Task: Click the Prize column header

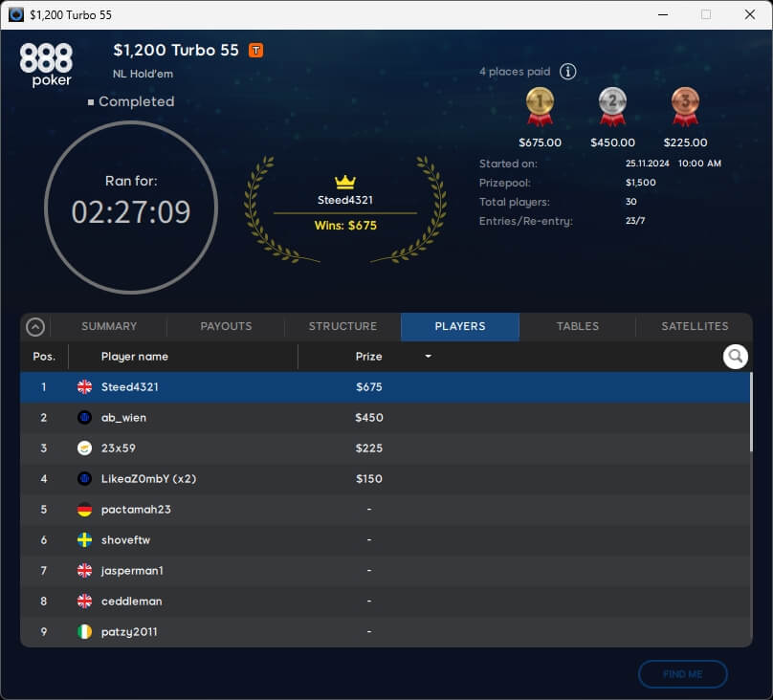Action: [368, 356]
